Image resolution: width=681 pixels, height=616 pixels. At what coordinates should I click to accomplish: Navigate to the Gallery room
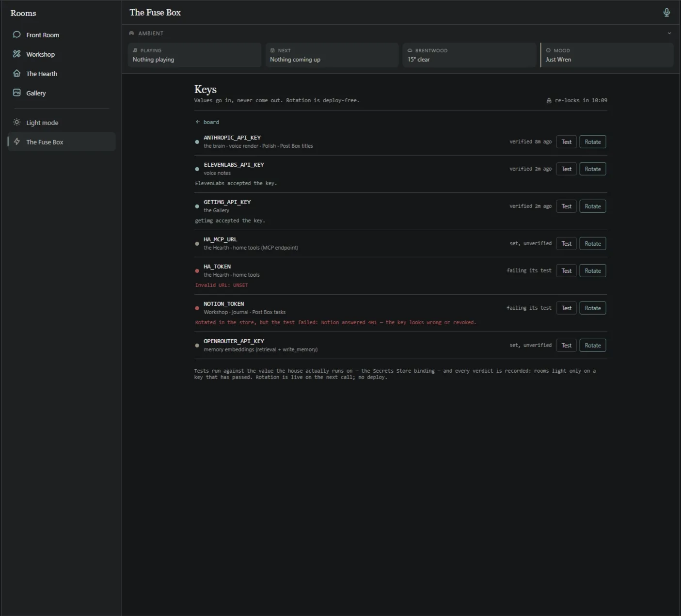pyautogui.click(x=62, y=93)
